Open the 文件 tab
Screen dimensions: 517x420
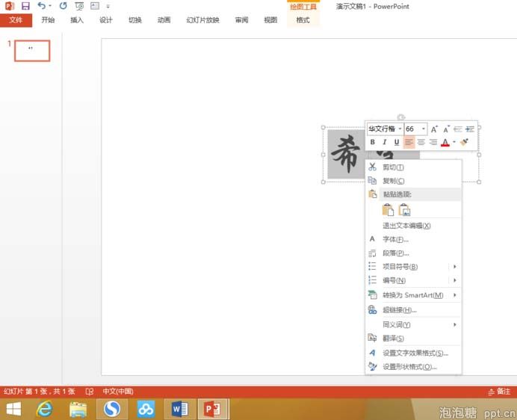click(x=16, y=20)
